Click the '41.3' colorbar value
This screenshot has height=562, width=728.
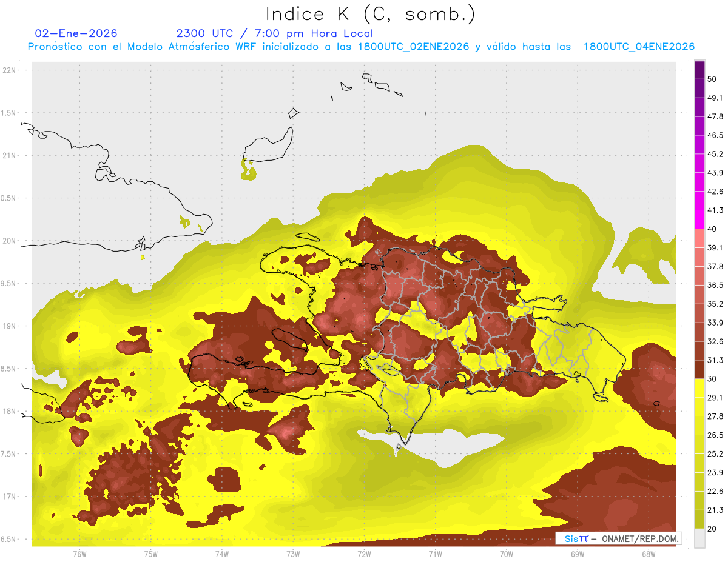pos(715,210)
